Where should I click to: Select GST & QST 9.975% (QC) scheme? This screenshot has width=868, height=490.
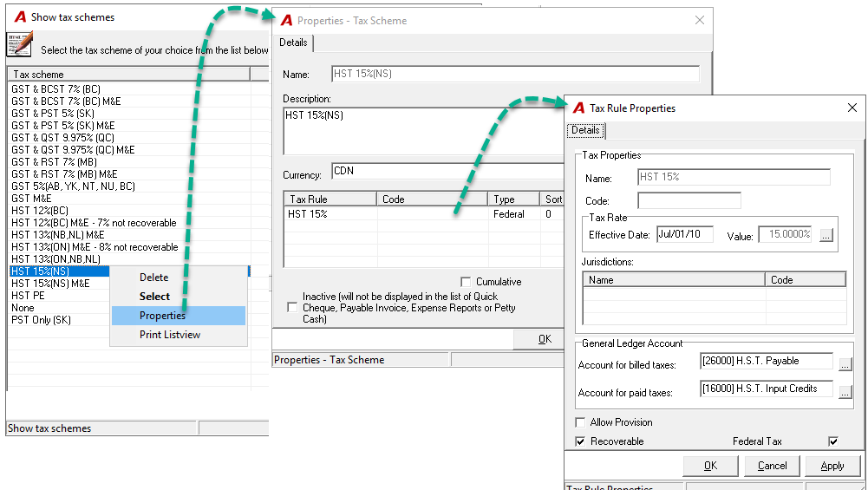[x=62, y=138]
